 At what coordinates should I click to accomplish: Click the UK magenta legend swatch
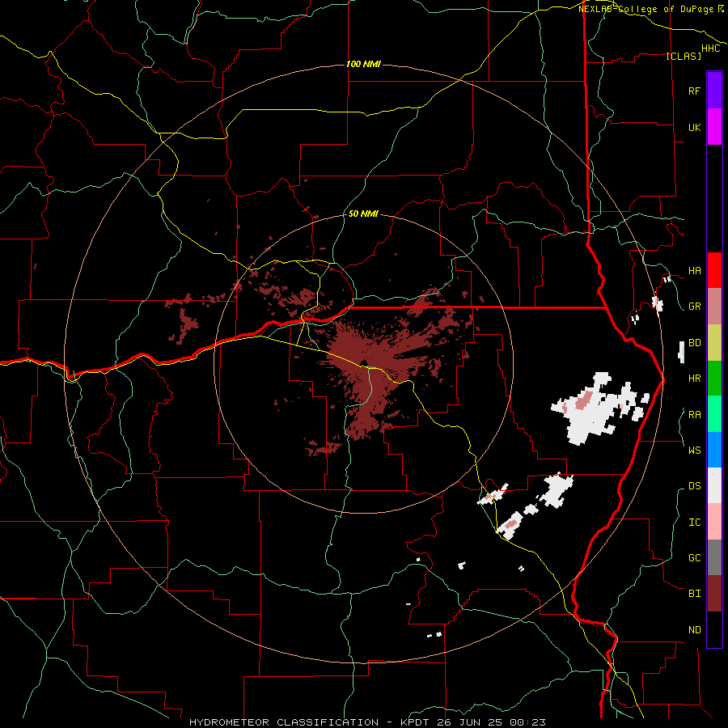click(714, 127)
